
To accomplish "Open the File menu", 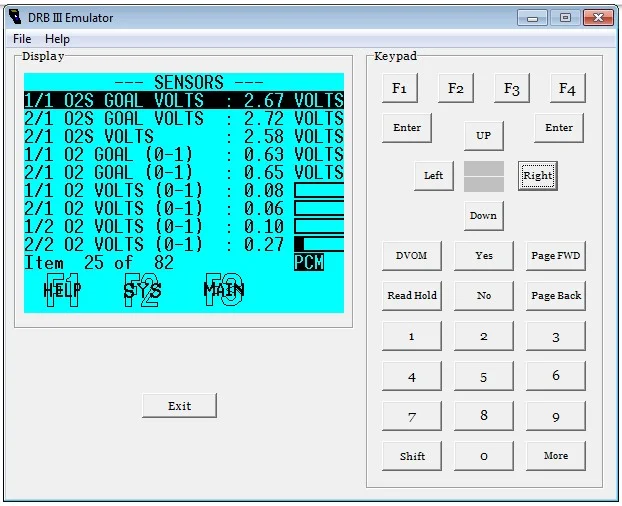I will 22,39.
